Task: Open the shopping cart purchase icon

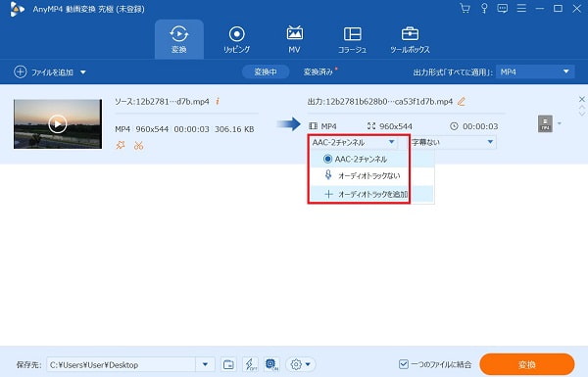Action: [x=465, y=8]
